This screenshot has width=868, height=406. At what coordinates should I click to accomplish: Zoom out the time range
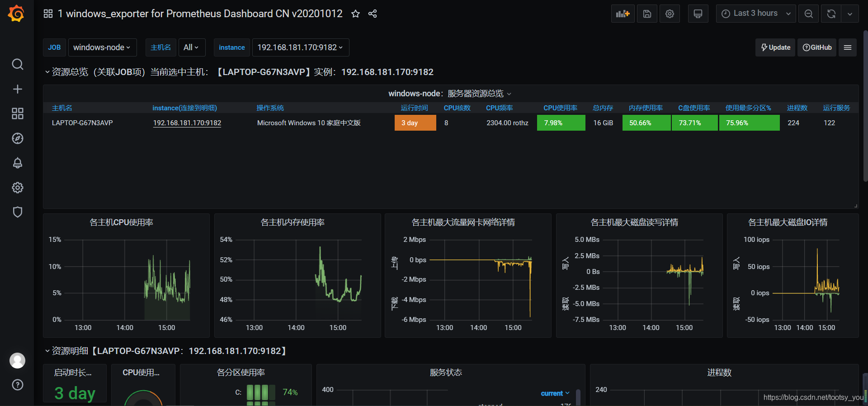click(x=809, y=14)
